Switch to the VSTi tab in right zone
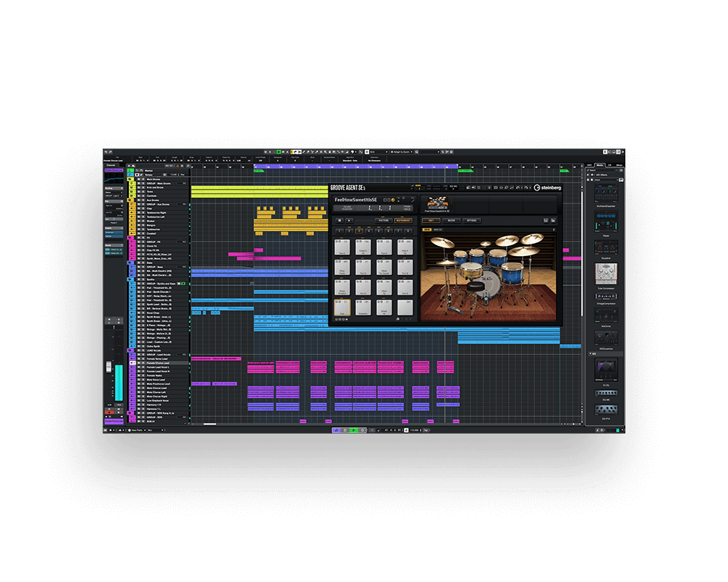This screenshot has width=728, height=582. coord(590,165)
